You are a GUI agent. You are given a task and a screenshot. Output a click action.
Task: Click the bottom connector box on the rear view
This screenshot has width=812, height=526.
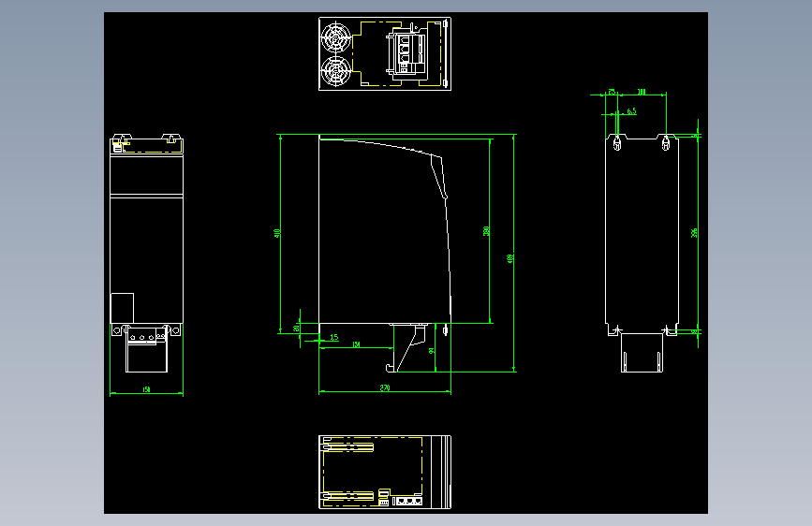coord(642,353)
